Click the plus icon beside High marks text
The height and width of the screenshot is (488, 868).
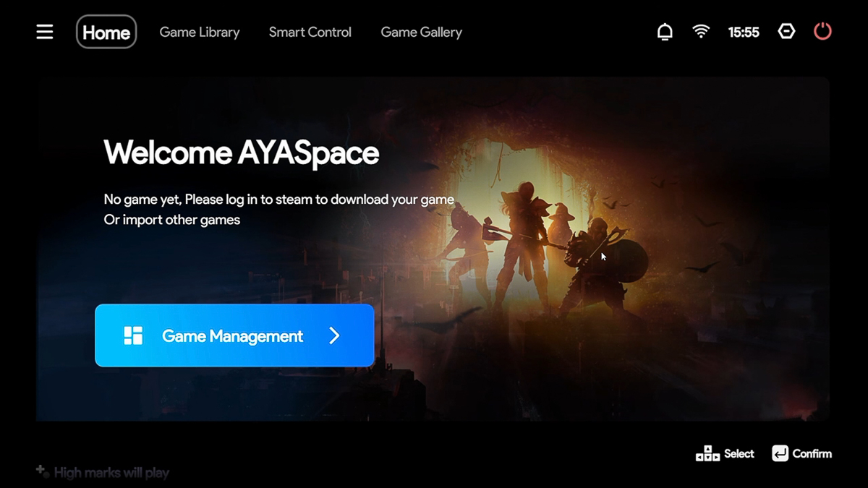(x=40, y=468)
